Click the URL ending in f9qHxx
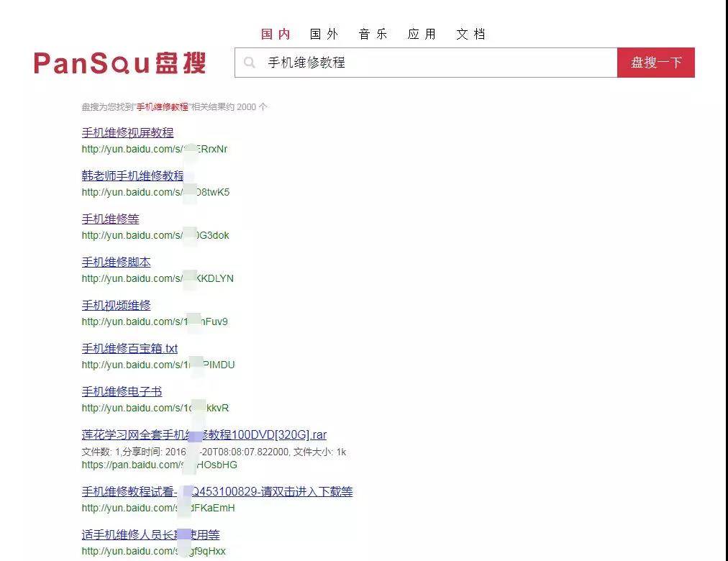This screenshot has width=728, height=561. tap(154, 551)
